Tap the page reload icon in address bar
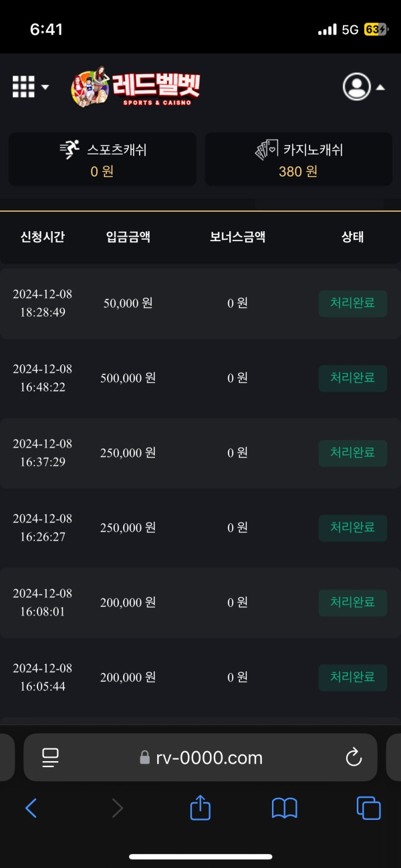This screenshot has height=868, width=401. 353,758
